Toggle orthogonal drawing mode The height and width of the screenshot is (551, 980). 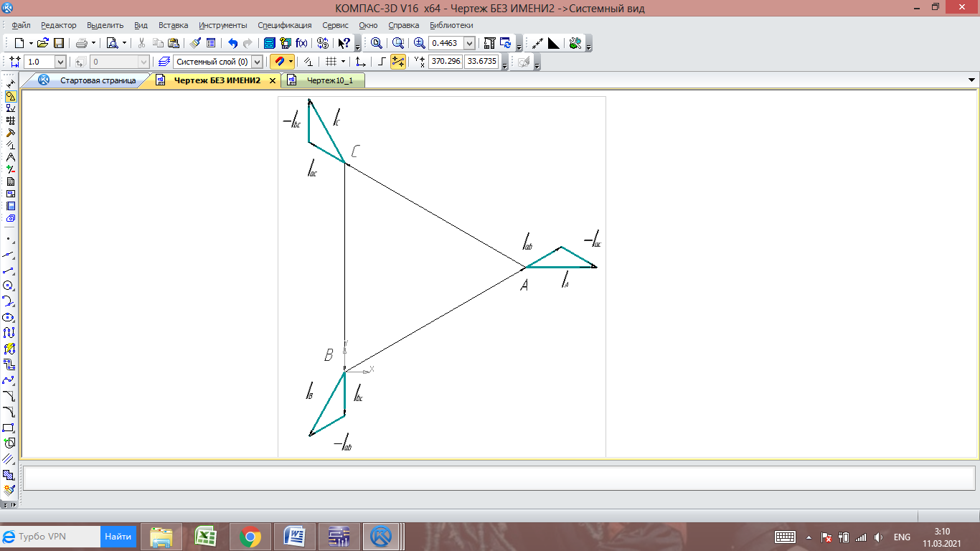(x=382, y=62)
